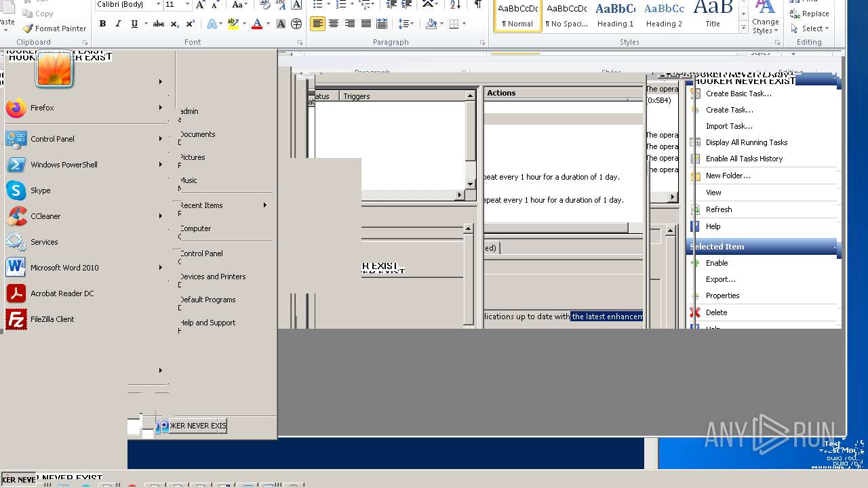The width and height of the screenshot is (868, 488).
Task: Expand the Select dropdown in Editing group
Action: (826, 28)
